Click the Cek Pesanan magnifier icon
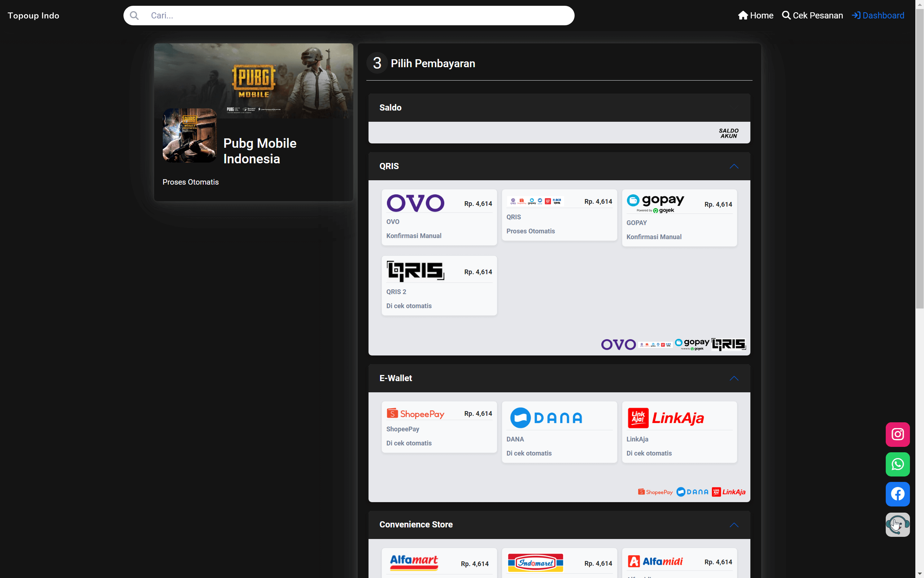The height and width of the screenshot is (578, 924). [x=786, y=15]
